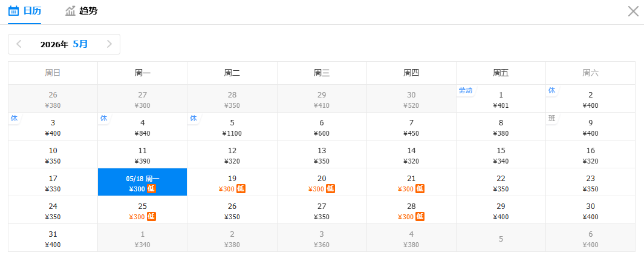Select the highlighted 05/18 周一 date cell
The width and height of the screenshot is (644, 261).
click(x=143, y=182)
